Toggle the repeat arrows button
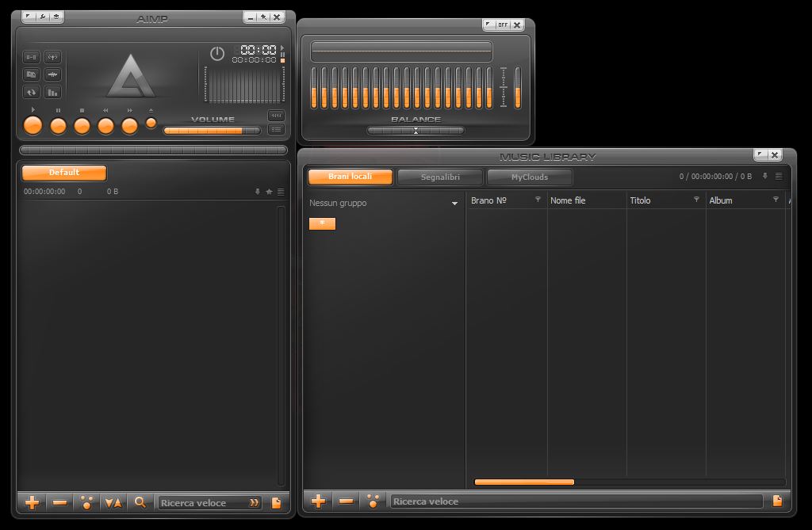The image size is (812, 530). [x=32, y=92]
